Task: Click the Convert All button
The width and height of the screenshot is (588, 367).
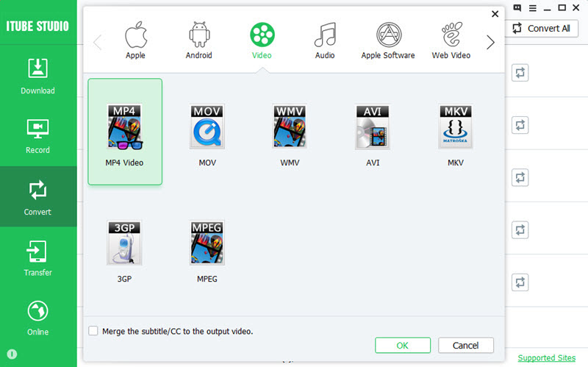Action: click(x=541, y=28)
